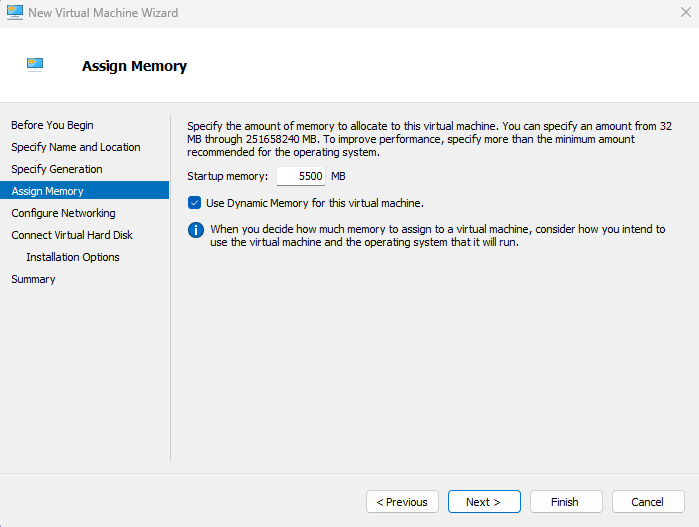Screen dimensions: 699x527
Task: Click the virtual machine icon in title bar
Action: pos(14,13)
